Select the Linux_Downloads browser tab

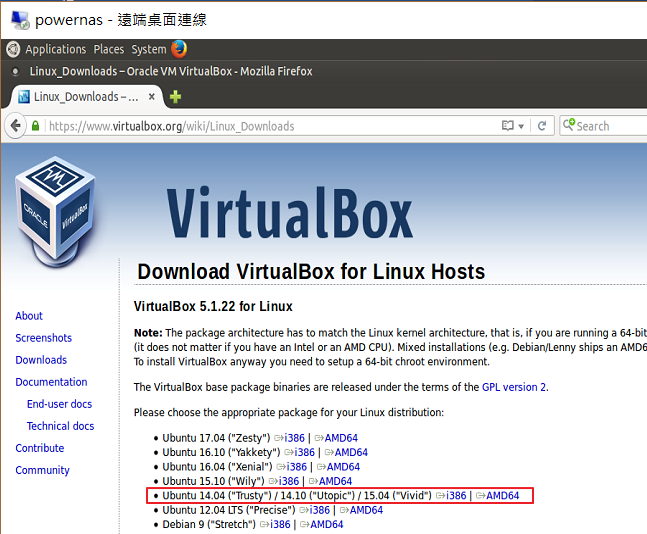pyautogui.click(x=86, y=97)
